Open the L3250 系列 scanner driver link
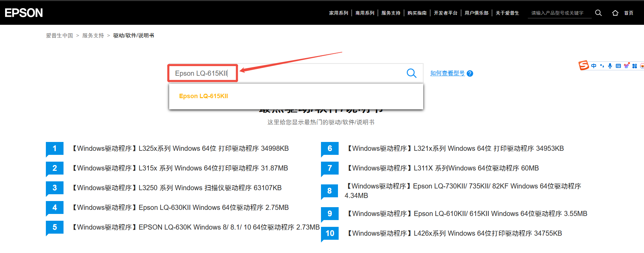The image size is (644, 253). click(x=176, y=188)
